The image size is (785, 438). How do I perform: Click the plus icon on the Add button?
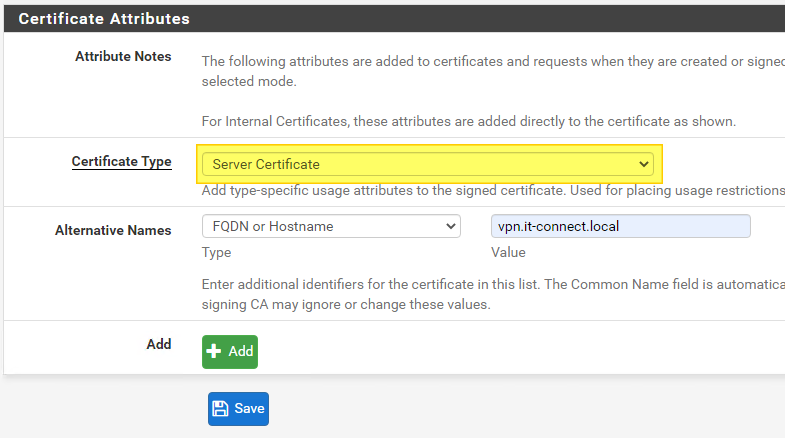(214, 352)
